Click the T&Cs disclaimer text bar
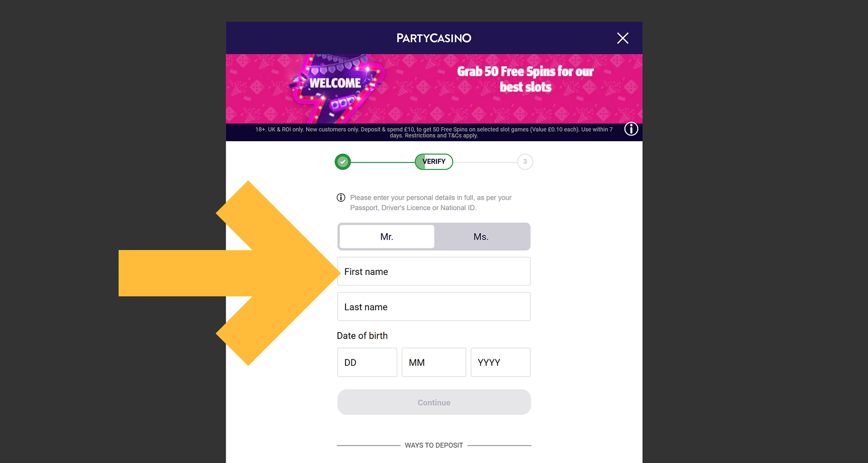Image resolution: width=868 pixels, height=463 pixels. pyautogui.click(x=434, y=133)
